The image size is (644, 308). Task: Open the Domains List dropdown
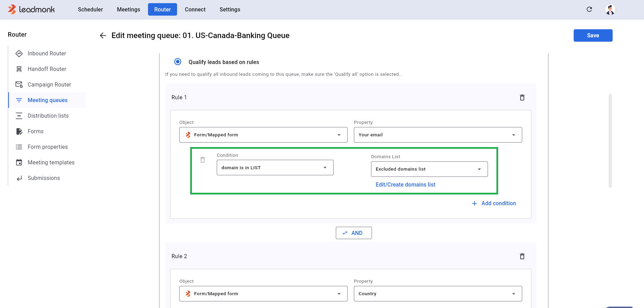tap(429, 169)
